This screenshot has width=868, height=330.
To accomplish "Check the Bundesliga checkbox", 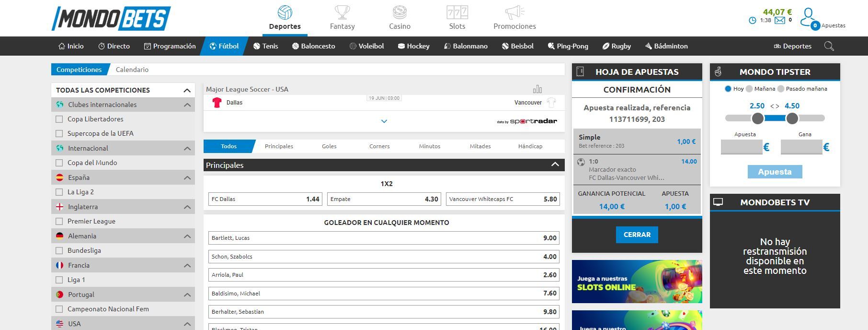I will [x=59, y=250].
